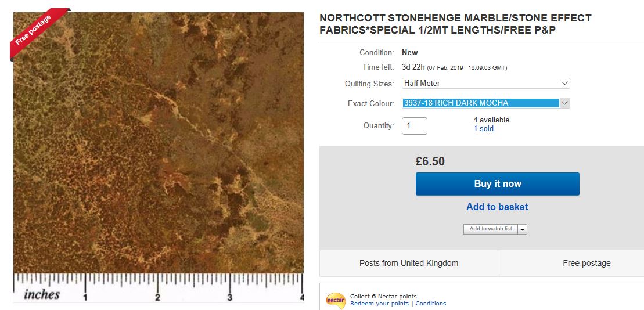Open the Nectar Conditions link
Image resolution: width=644 pixels, height=310 pixels.
pos(431,304)
